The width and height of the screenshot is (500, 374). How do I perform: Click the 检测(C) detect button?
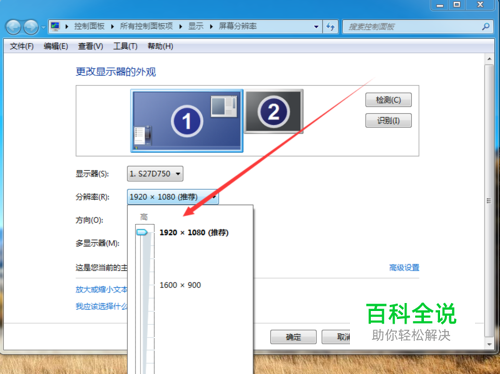coord(388,100)
